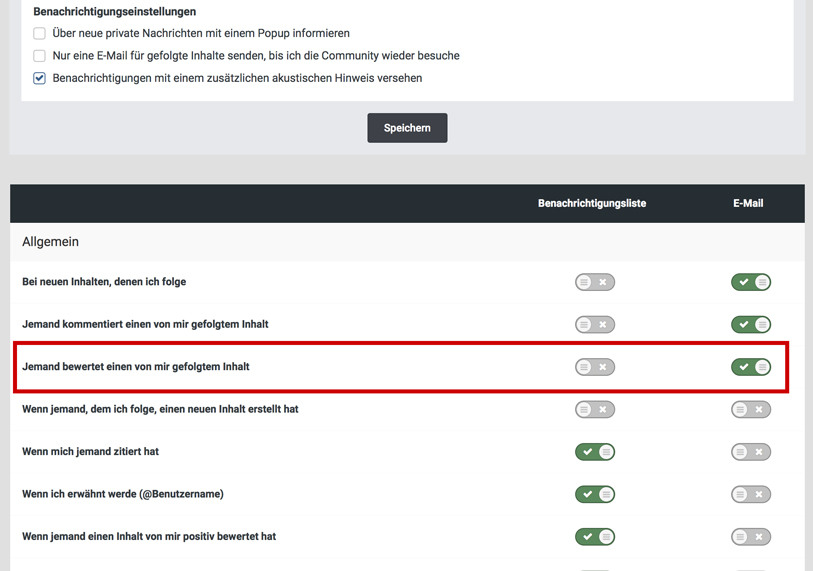Click the Allgemein section header
Viewport: 813px width, 571px height.
pos(51,242)
